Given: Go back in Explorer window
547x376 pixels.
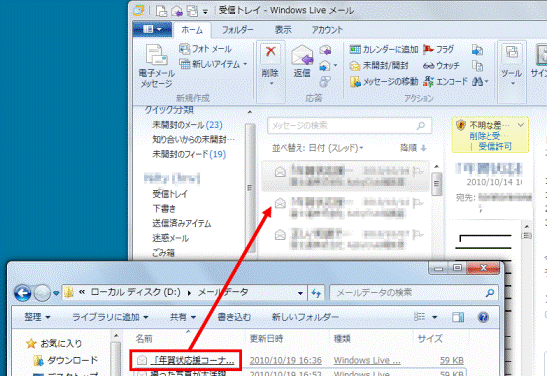Looking at the screenshot, I should coord(23,293).
